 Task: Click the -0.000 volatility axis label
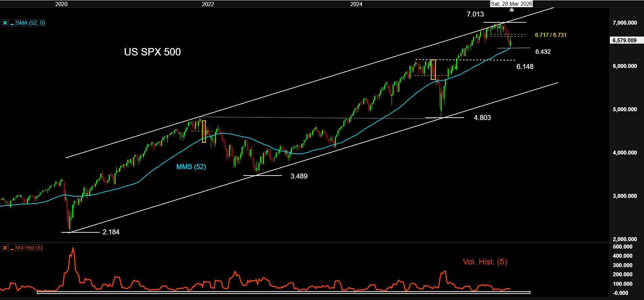[621, 293]
